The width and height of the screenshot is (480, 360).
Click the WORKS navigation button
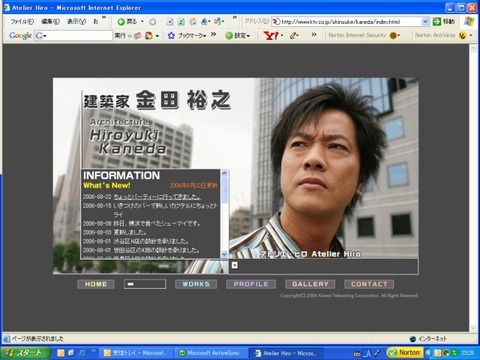pos(196,284)
